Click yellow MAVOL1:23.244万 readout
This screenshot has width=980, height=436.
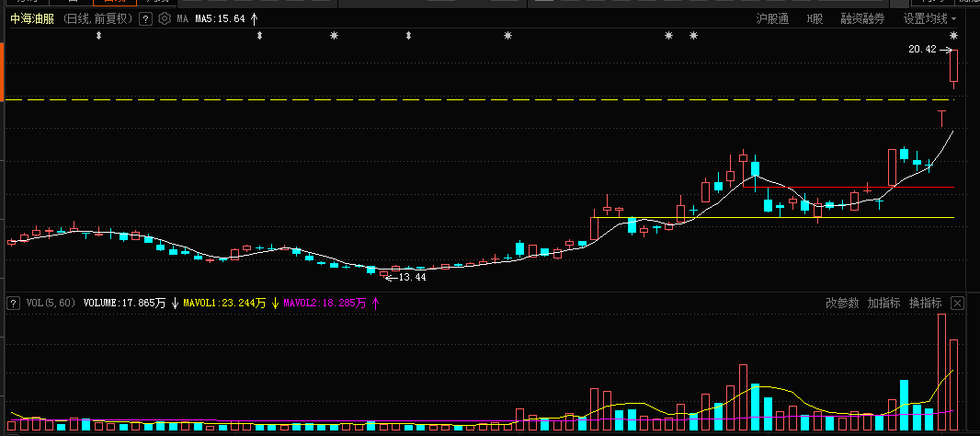[224, 304]
